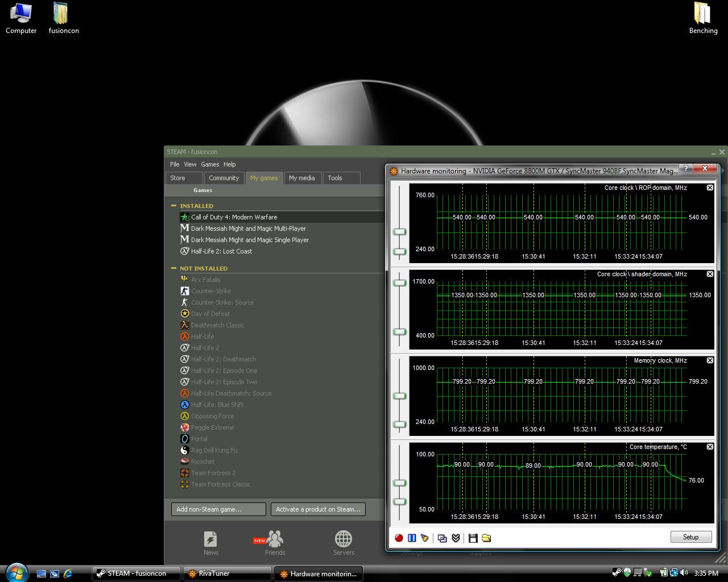This screenshot has width=728, height=582.
Task: Open the Steam Servers browser
Action: pyautogui.click(x=344, y=543)
